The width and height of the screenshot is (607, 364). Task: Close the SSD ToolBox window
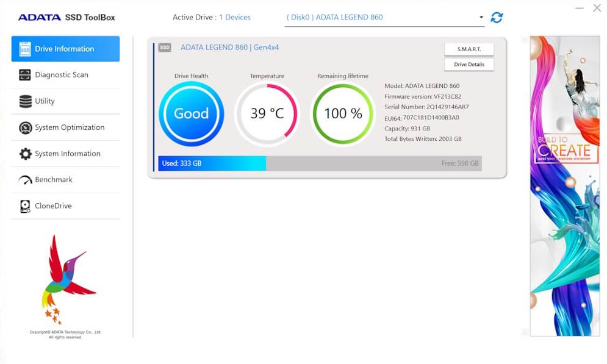597,8
